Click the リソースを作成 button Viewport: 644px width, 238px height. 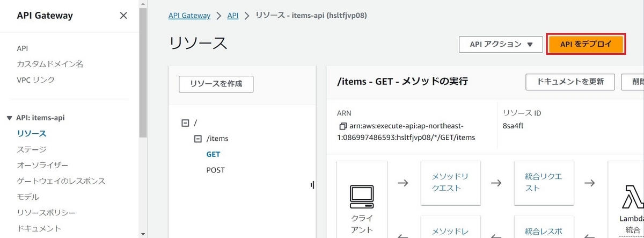tap(216, 84)
